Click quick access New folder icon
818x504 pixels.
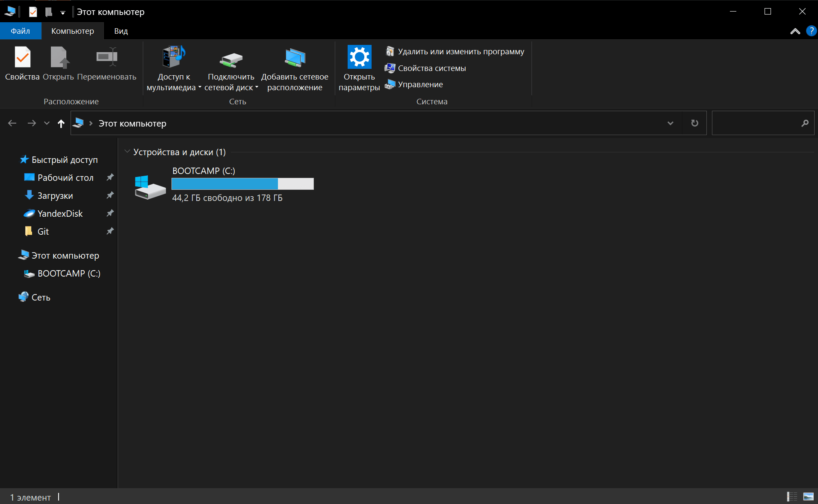pyautogui.click(x=49, y=12)
